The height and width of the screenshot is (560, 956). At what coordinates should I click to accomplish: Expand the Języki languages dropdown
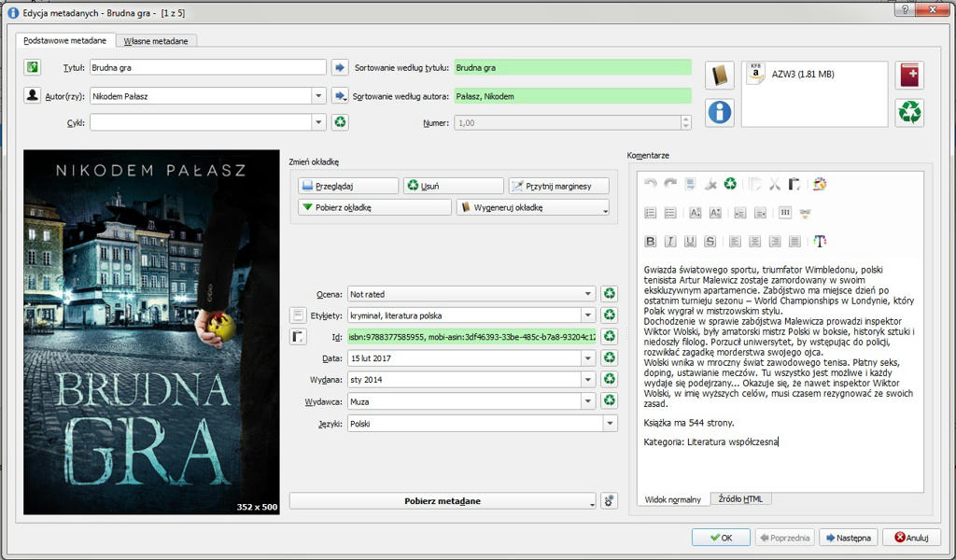610,423
